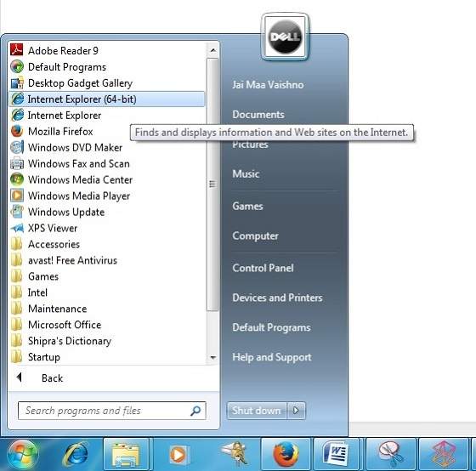Click the XPS Viewer text label
The width and height of the screenshot is (476, 471).
point(53,228)
